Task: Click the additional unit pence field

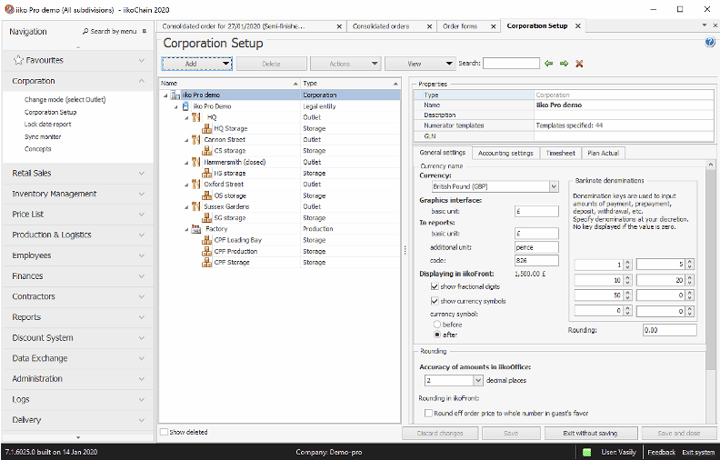Action: [536, 247]
